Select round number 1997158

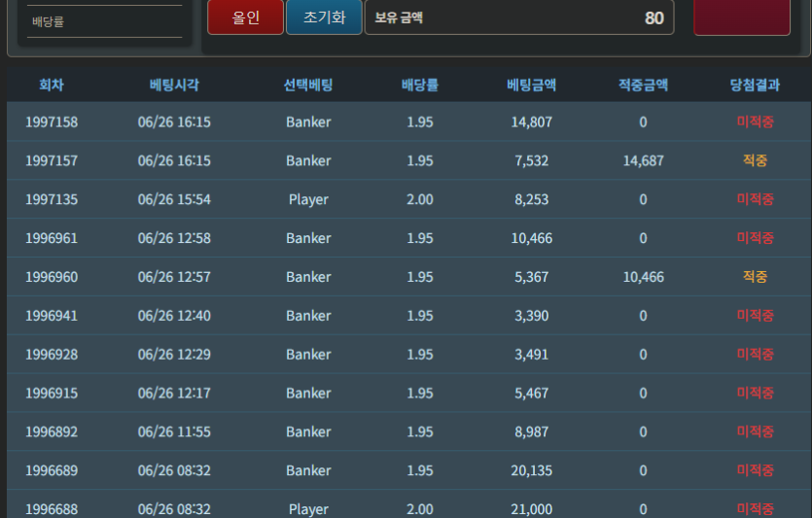point(52,122)
